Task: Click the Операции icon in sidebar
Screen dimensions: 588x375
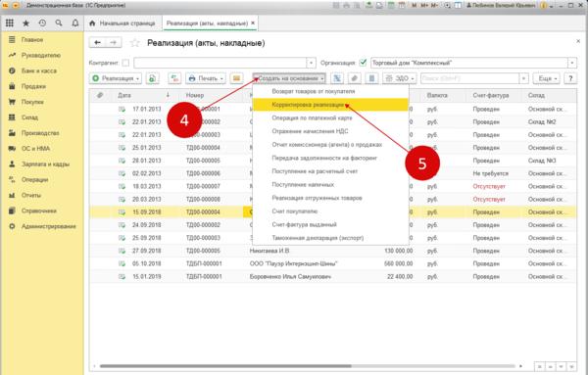Action: pyautogui.click(x=12, y=179)
